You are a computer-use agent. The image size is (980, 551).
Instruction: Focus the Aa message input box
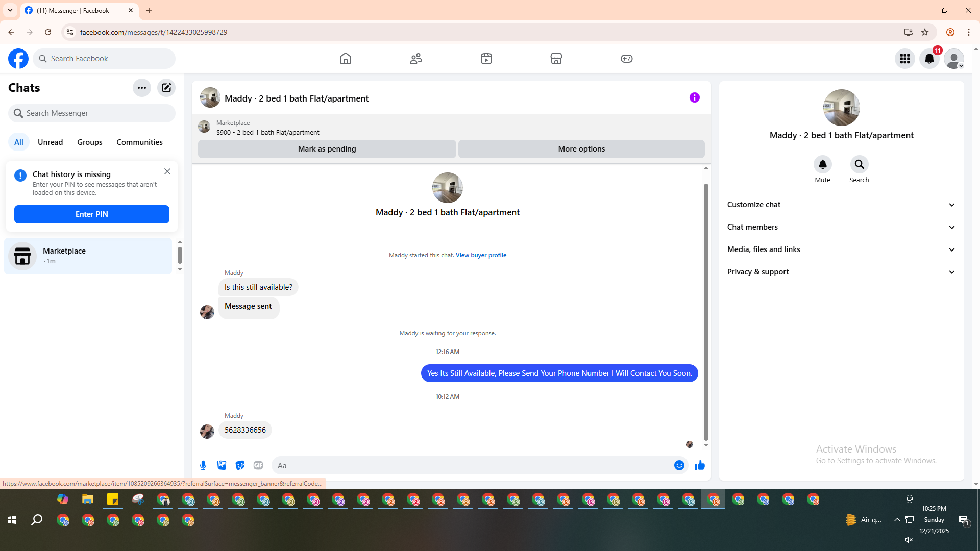pyautogui.click(x=472, y=465)
